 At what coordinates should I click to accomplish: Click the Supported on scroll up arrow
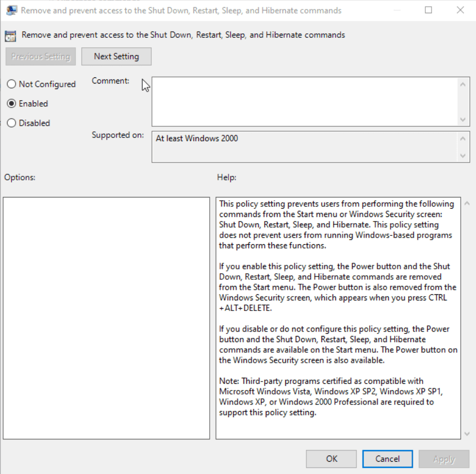463,139
